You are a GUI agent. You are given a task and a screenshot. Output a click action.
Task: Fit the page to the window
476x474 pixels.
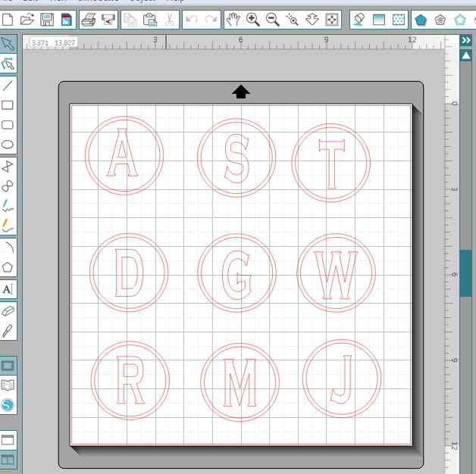tap(332, 20)
